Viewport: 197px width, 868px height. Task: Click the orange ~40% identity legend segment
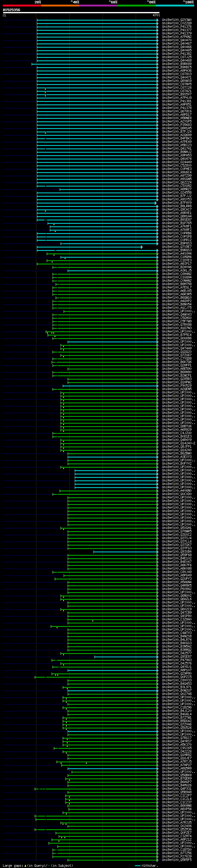point(60,6)
